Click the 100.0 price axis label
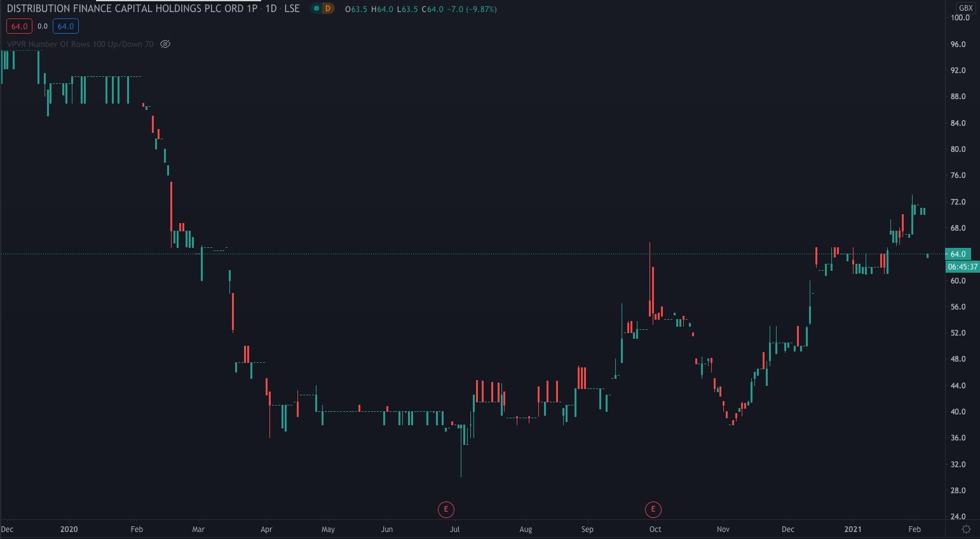 pos(960,18)
